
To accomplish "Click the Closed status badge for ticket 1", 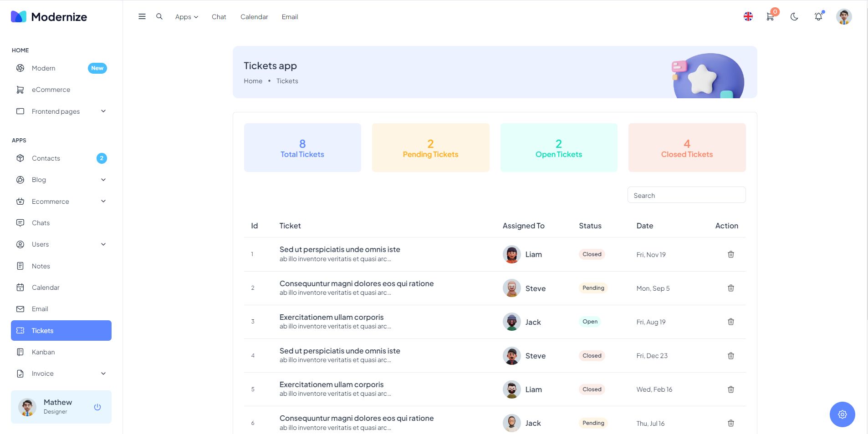I will coord(592,254).
